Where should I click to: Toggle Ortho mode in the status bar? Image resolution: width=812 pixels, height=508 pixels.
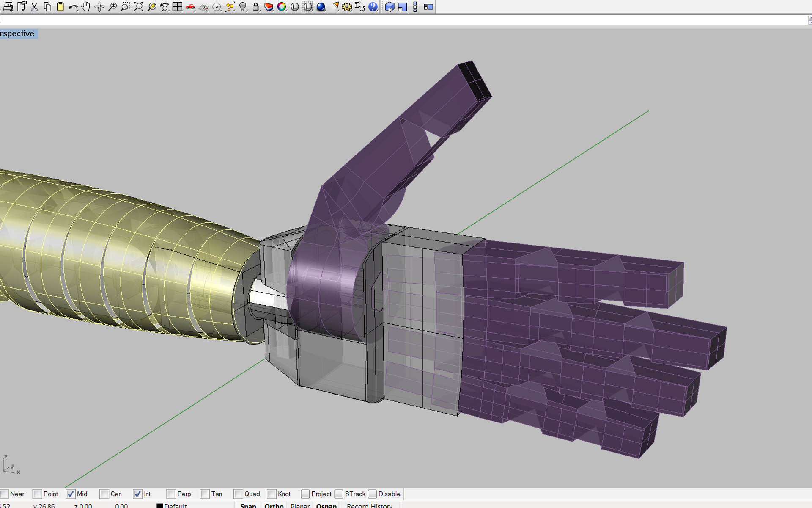pyautogui.click(x=274, y=505)
